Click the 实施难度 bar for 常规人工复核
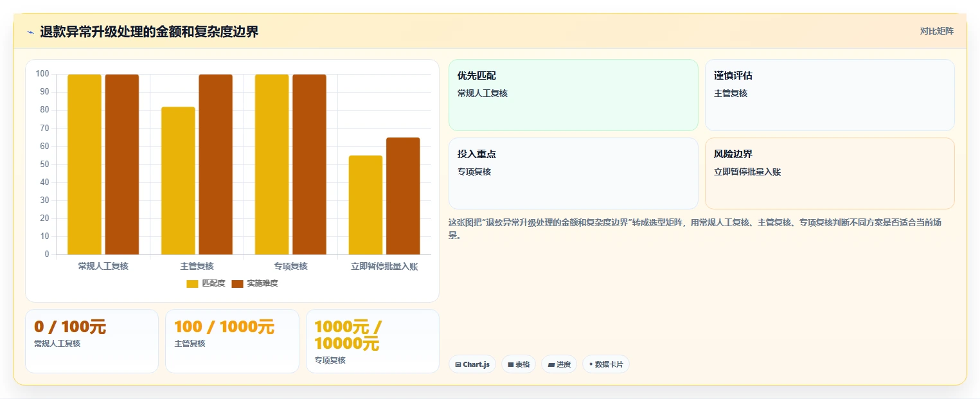The width and height of the screenshot is (980, 399). click(x=122, y=164)
